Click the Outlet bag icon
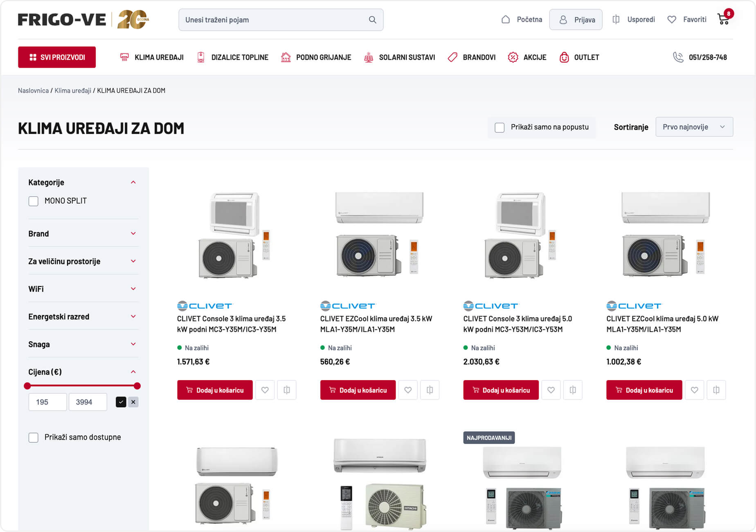This screenshot has height=532, width=756. tap(564, 57)
